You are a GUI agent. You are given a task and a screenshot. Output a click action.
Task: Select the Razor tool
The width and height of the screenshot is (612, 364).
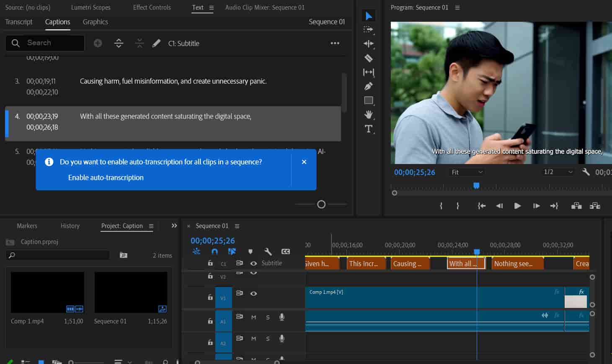click(368, 58)
